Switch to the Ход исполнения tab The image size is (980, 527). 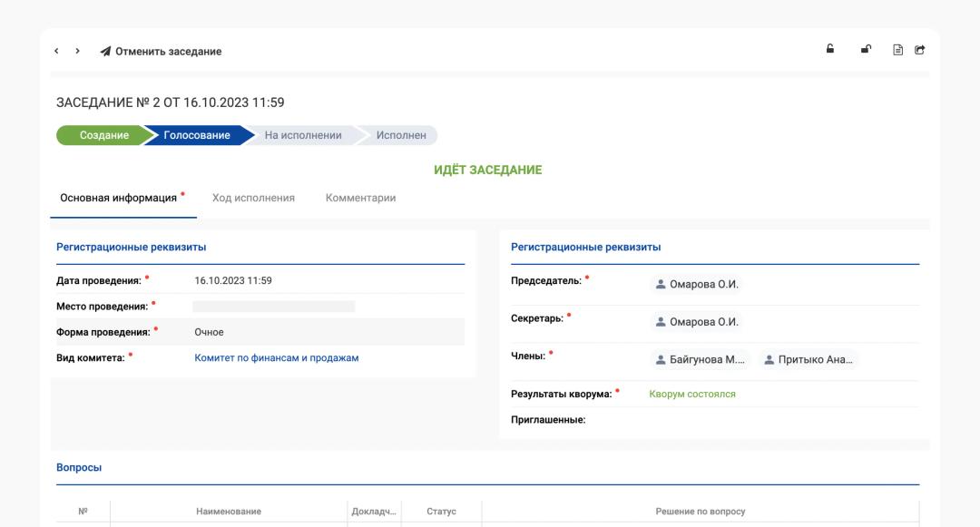(253, 198)
